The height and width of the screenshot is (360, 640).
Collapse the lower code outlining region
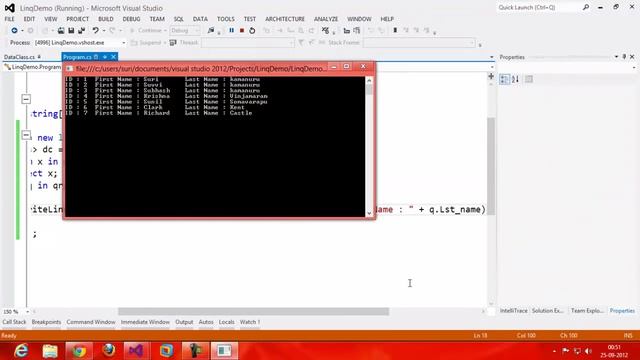[x=26, y=135]
